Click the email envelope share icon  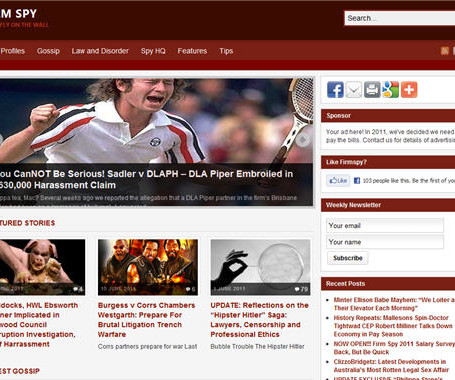coord(354,90)
